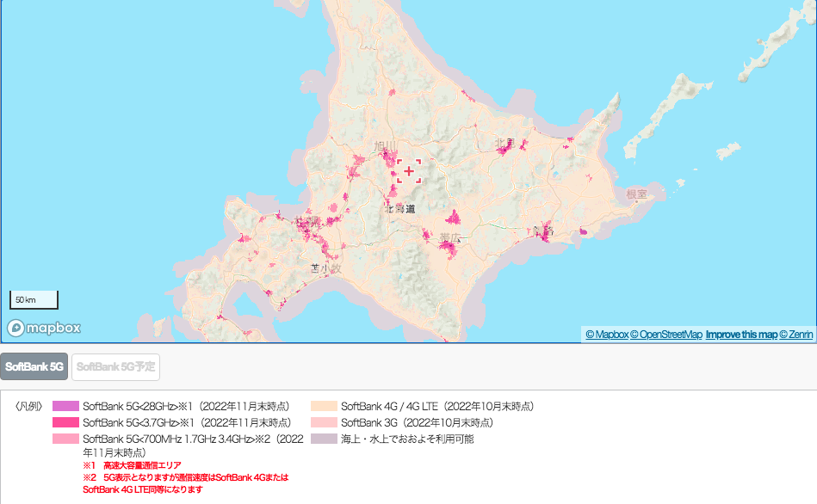Click the crosshair location marker on the map
Viewport: 817px width, 504px height.
click(407, 172)
